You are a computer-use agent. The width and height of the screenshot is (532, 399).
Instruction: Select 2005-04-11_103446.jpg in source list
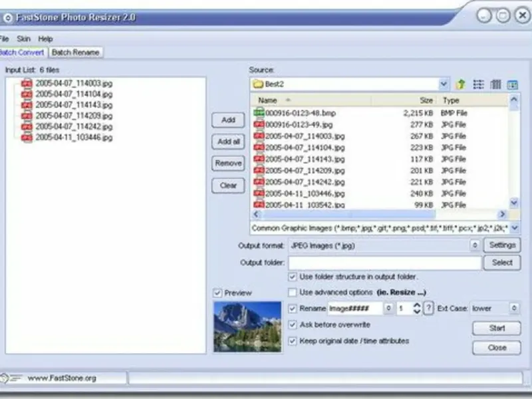click(x=305, y=194)
